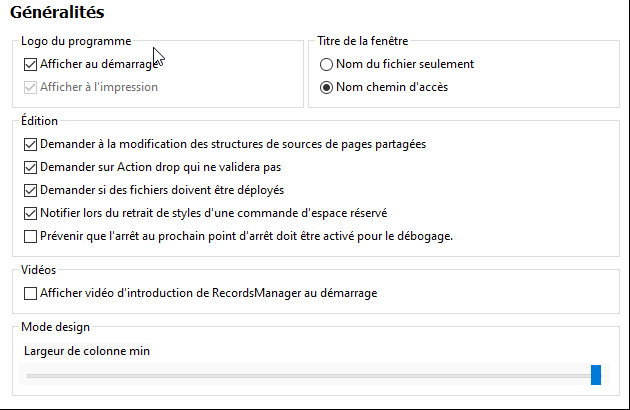Uncheck Afficher au démarrage checkbox
630x410 pixels.
tap(30, 64)
